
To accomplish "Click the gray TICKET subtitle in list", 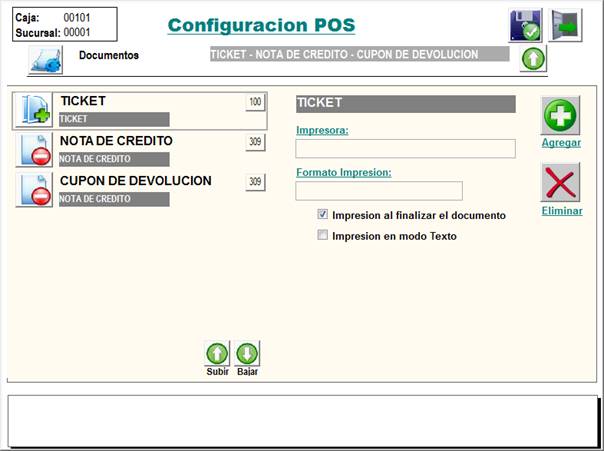I will (x=114, y=119).
